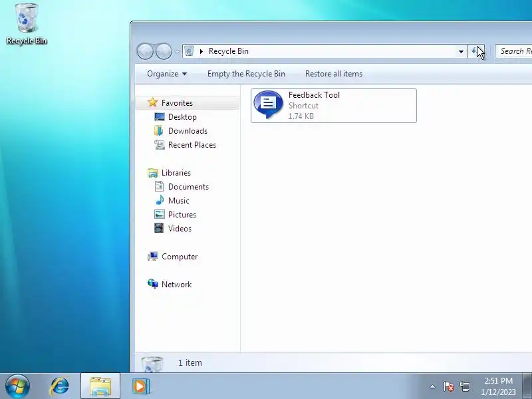532x399 pixels.
Task: Select Libraries in navigation pane
Action: pos(176,173)
